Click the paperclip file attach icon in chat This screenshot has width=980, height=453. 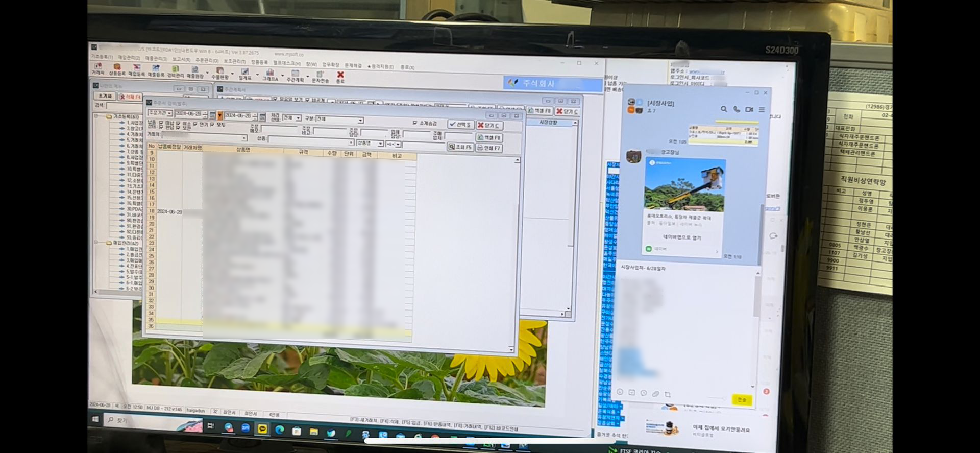click(655, 394)
